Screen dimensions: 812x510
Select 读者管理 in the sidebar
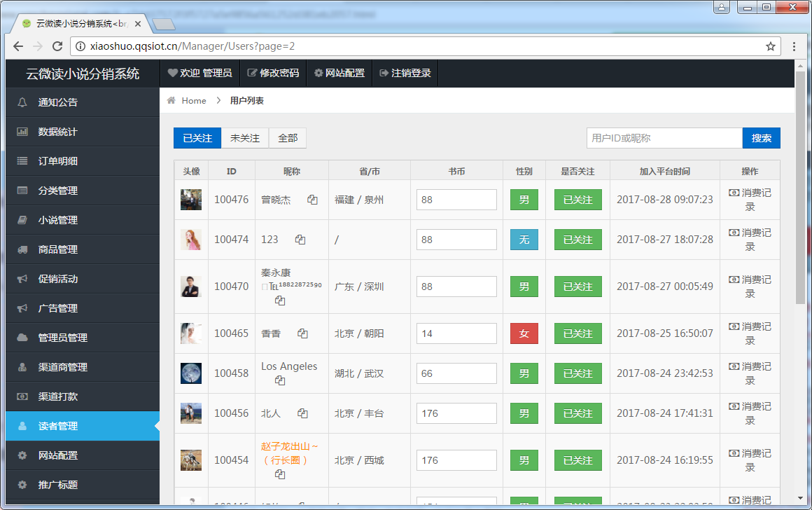coord(83,426)
